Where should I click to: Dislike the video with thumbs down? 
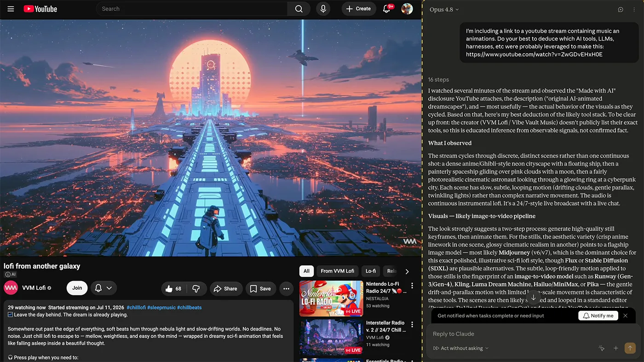click(196, 288)
